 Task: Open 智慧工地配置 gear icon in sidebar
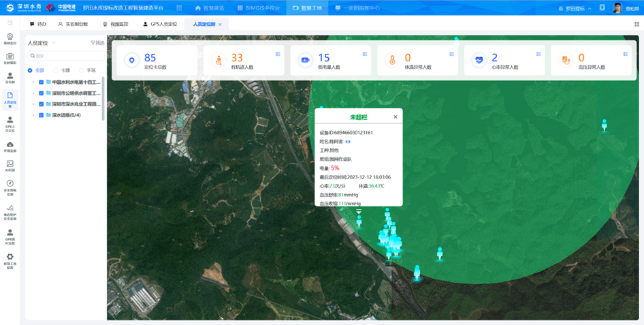[10, 258]
